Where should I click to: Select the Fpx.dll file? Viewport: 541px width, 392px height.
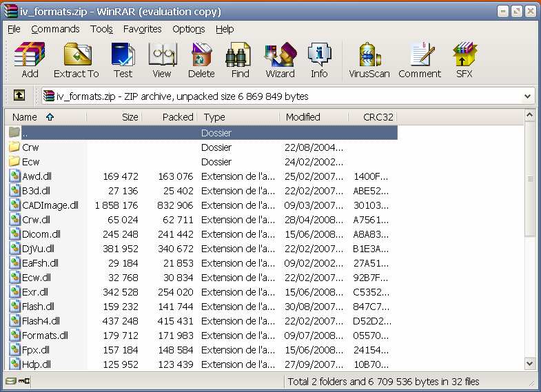coord(36,350)
